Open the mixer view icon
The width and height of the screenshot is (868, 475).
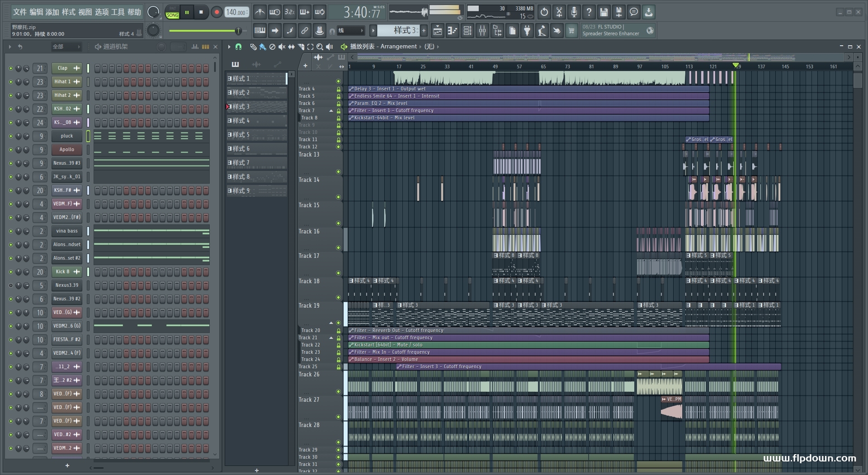[x=482, y=31]
